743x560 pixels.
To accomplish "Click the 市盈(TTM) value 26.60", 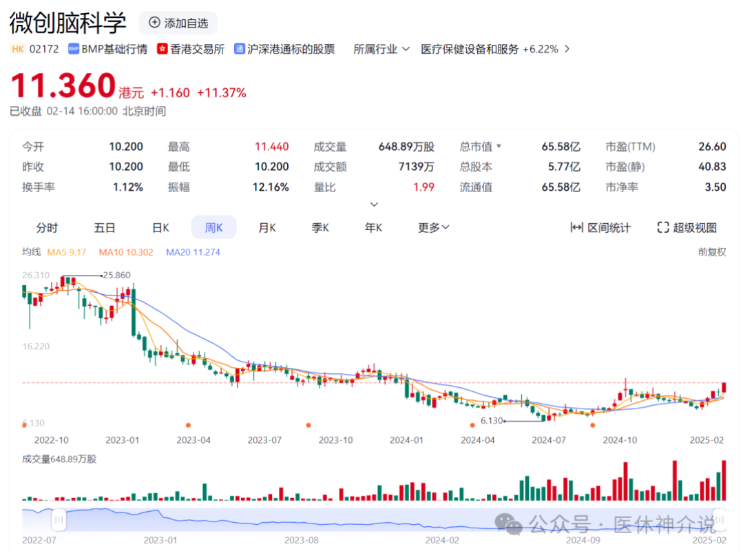I will click(x=712, y=147).
